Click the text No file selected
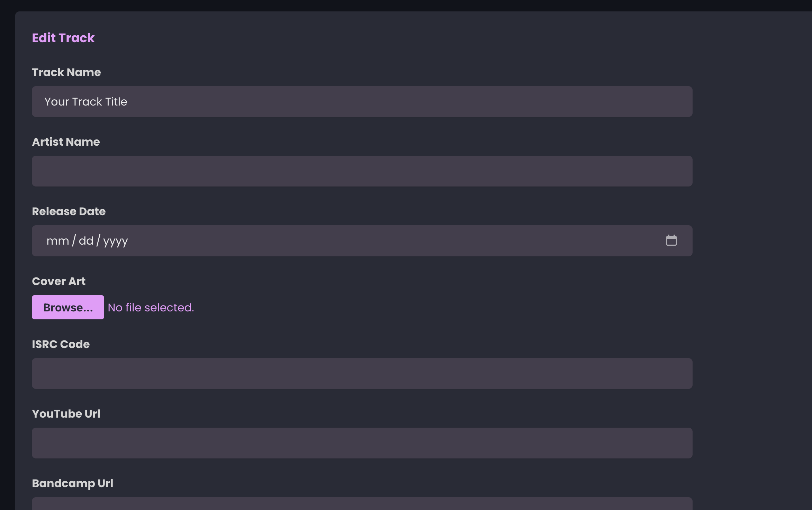Viewport: 812px width, 510px height. tap(150, 307)
